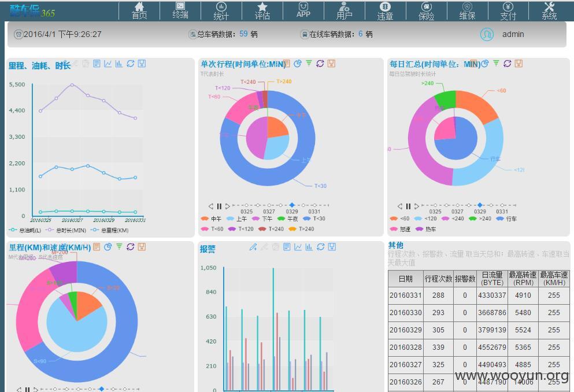
Task: Open data view in 里程、油耗、时长 chart
Action: (x=97, y=64)
